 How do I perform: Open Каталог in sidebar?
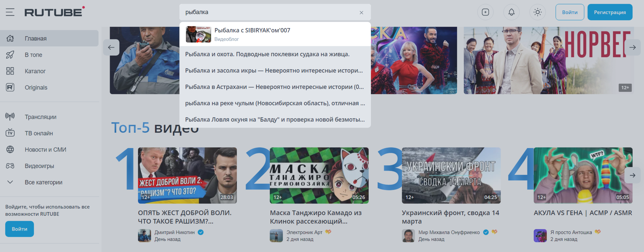[x=49, y=71]
